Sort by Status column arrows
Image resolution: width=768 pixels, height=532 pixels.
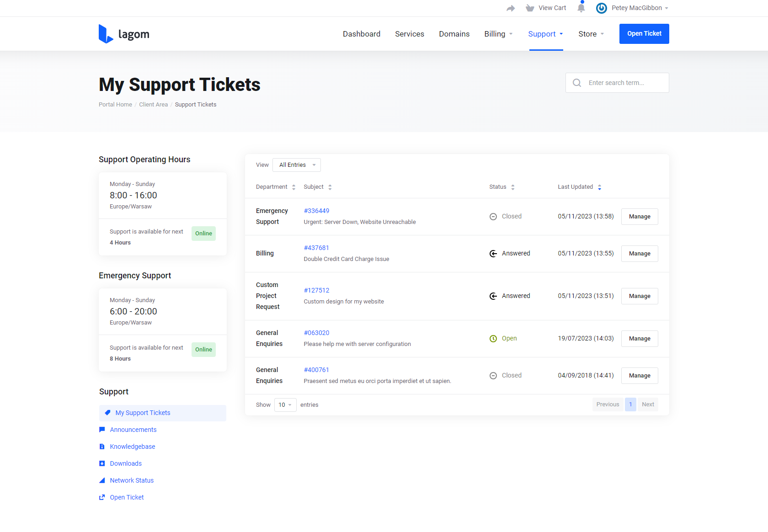[513, 187]
